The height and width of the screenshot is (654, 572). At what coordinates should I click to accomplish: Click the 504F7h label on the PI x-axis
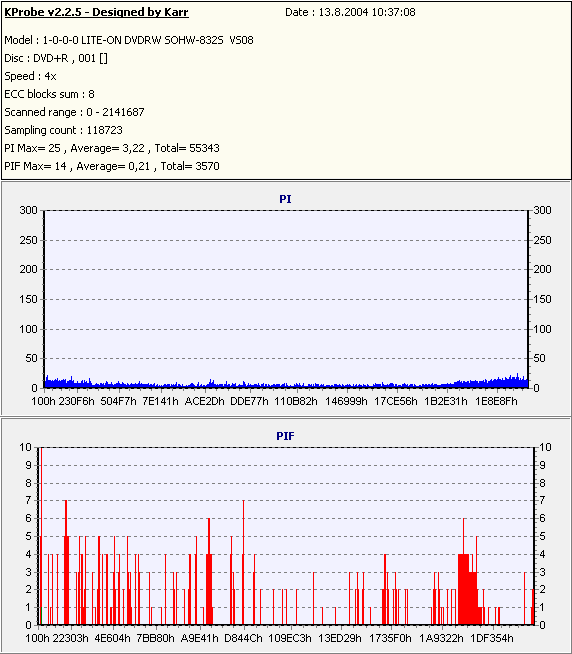click(x=118, y=401)
